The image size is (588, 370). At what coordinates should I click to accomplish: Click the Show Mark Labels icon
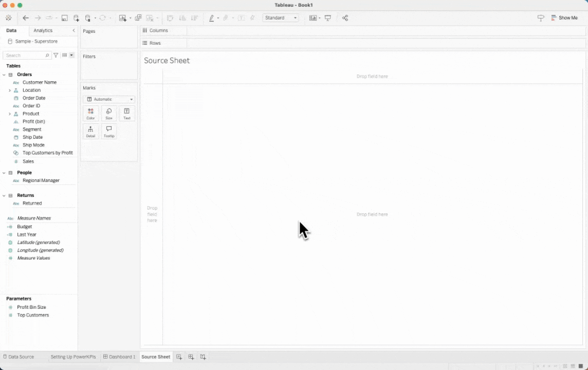241,17
